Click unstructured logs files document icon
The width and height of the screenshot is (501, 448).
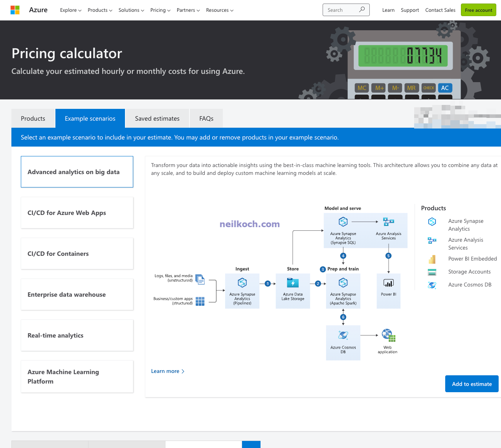(200, 279)
